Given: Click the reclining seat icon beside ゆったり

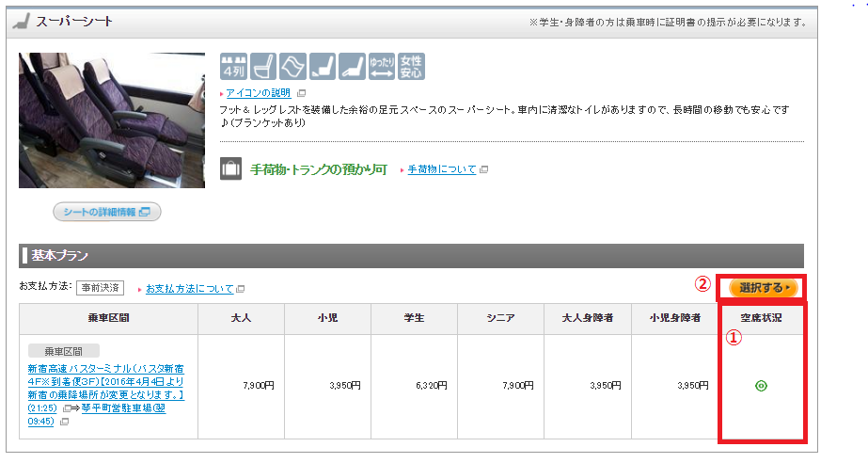Looking at the screenshot, I should coord(352,66).
